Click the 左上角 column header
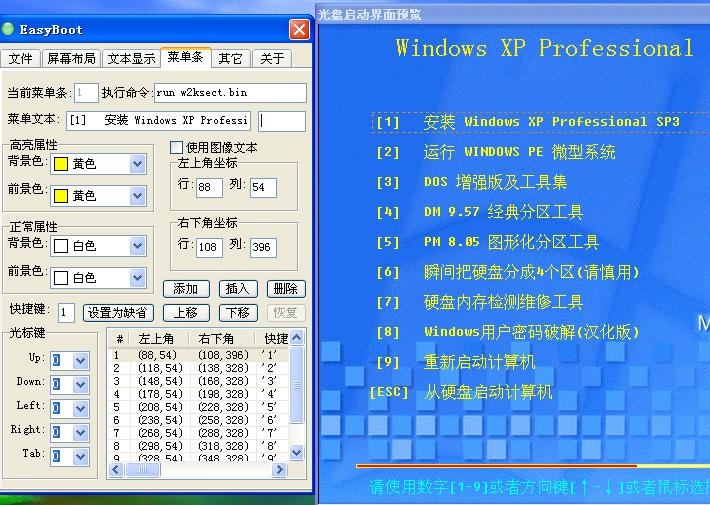 coord(160,338)
